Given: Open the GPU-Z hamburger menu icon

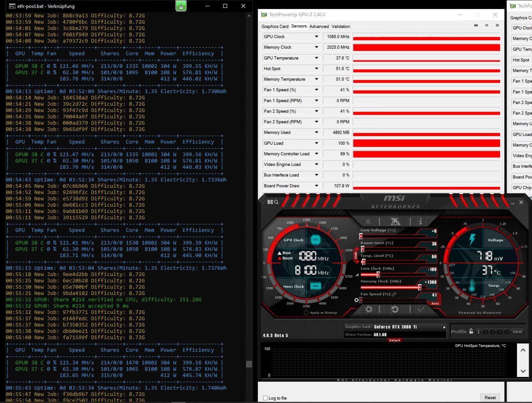Looking at the screenshot, I should [497, 25].
